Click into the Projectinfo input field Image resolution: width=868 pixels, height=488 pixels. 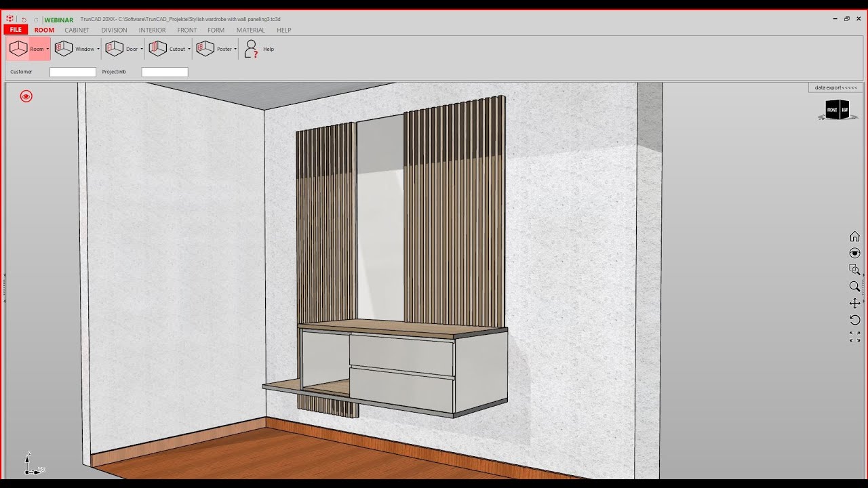pos(165,72)
